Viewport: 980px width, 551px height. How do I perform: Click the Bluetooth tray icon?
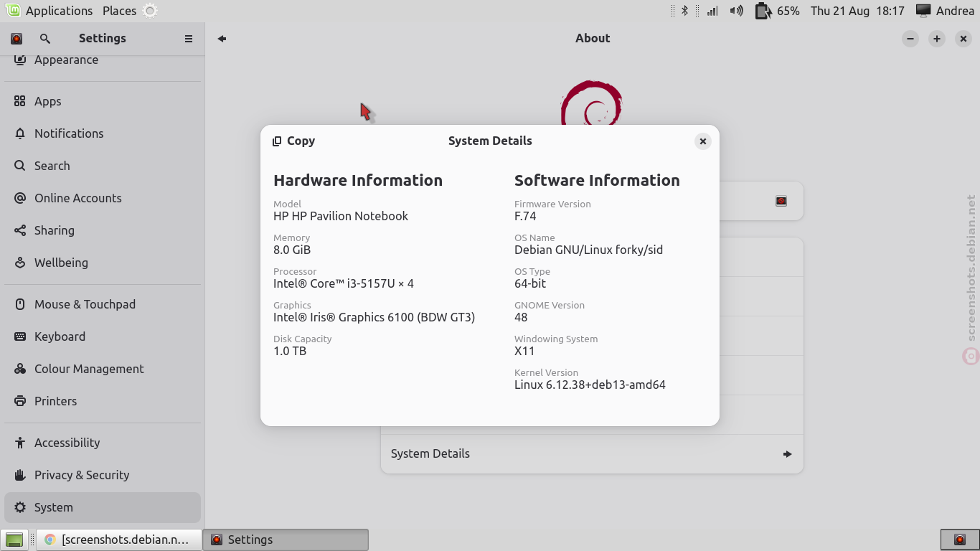coord(684,11)
